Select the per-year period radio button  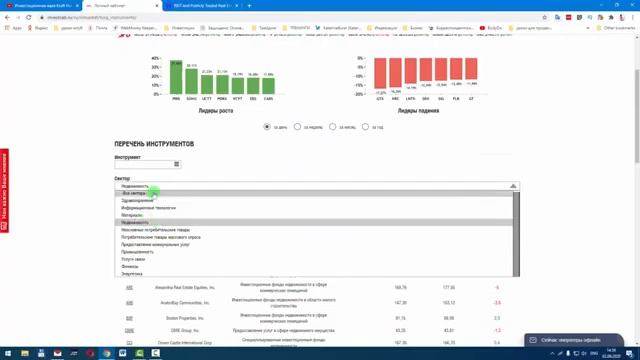tap(365, 127)
